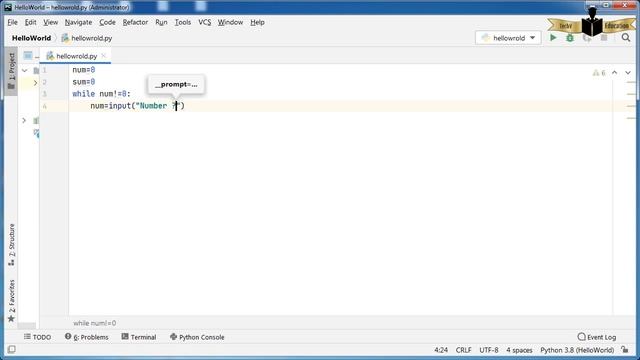Viewport: 640px width, 360px height.
Task: Open the File menu
Action: pyautogui.click(x=12, y=22)
